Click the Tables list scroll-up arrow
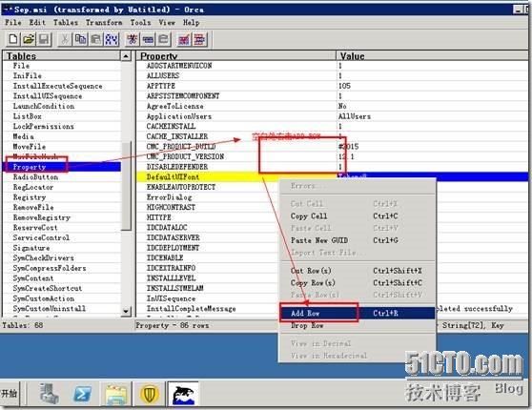Viewport: 532px width, 410px height. [x=126, y=56]
